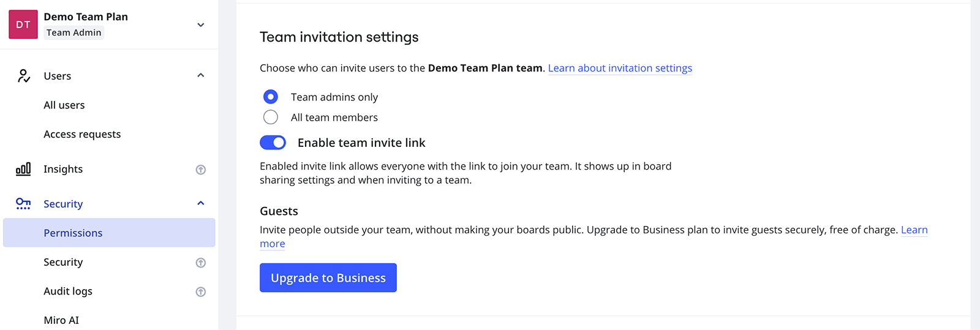
Task: Click the upgrade arrow icon beside Security subitem
Action: tap(200, 263)
